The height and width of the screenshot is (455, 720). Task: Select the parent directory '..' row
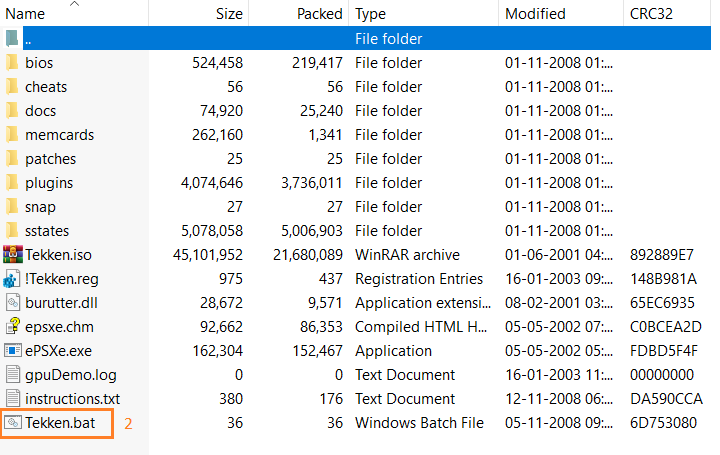coord(300,39)
